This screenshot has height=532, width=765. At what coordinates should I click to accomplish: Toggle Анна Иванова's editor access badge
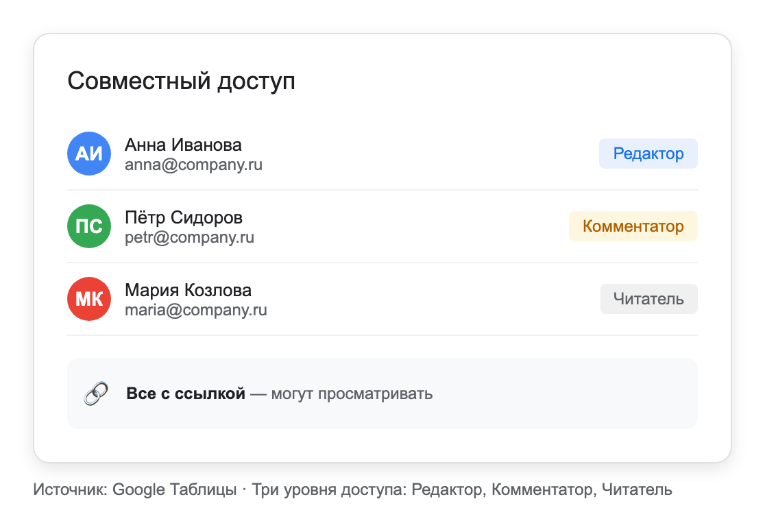[x=648, y=154]
